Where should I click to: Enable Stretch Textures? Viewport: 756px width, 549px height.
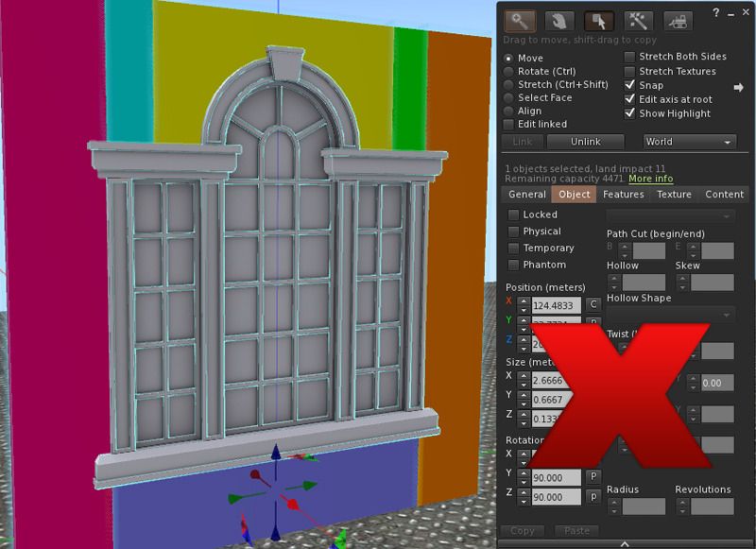point(629,71)
